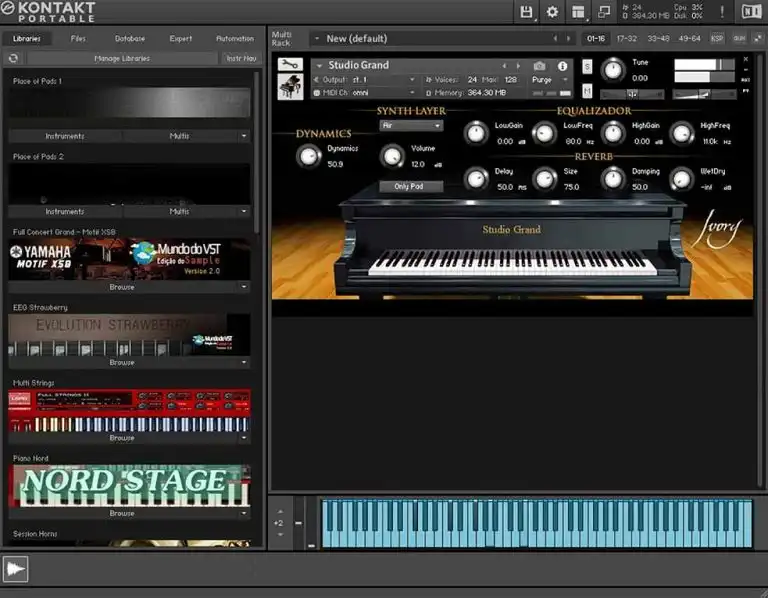Open the workspace view layout icon

pyautogui.click(x=578, y=12)
